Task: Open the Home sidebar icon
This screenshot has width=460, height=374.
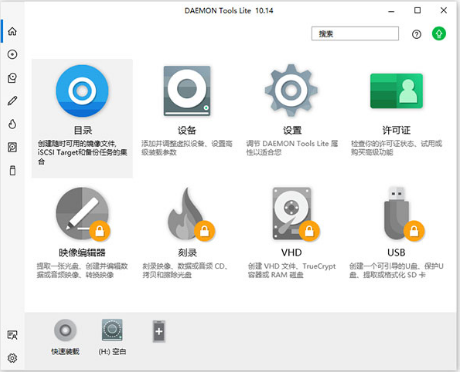Action: [x=12, y=31]
